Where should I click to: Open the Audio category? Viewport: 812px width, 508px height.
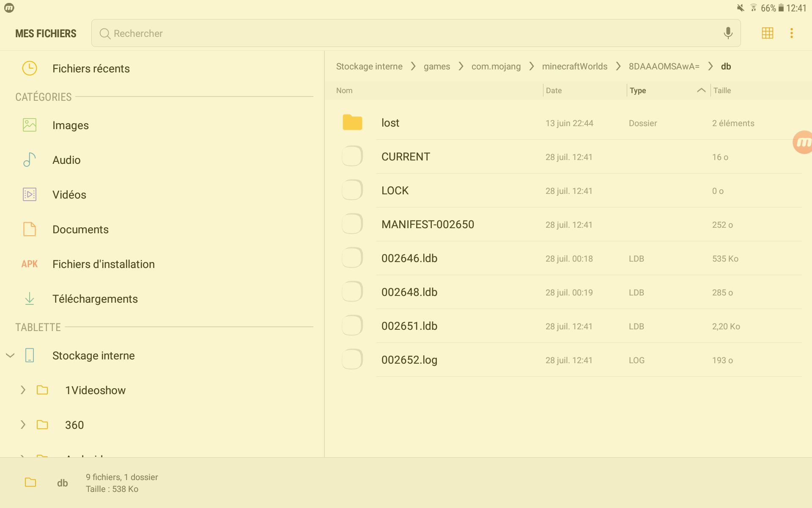click(x=66, y=160)
